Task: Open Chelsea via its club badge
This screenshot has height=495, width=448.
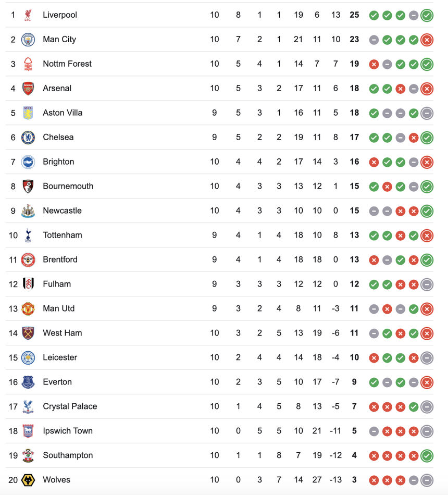Action: pos(29,137)
